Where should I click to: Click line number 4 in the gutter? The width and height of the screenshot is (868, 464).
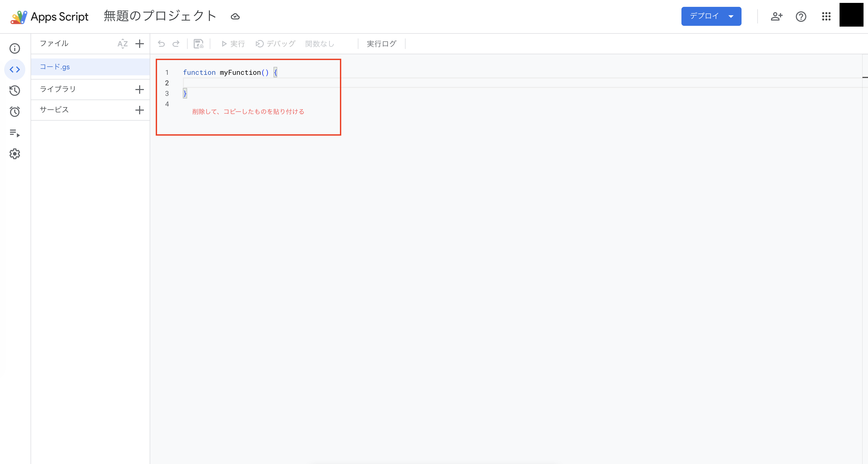(167, 104)
